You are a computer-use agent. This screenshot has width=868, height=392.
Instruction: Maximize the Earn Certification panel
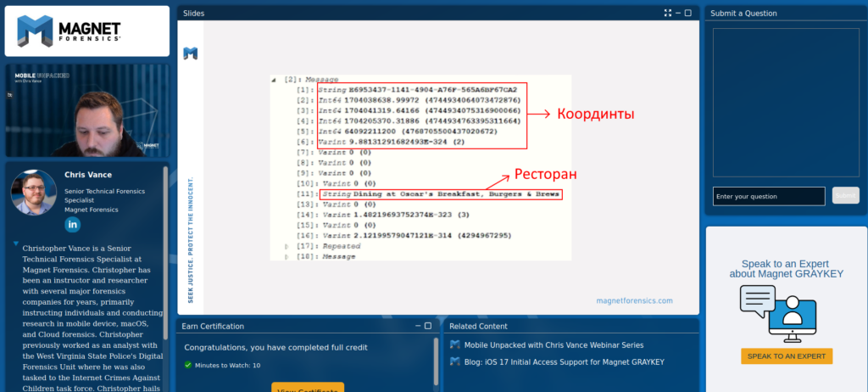click(x=428, y=326)
